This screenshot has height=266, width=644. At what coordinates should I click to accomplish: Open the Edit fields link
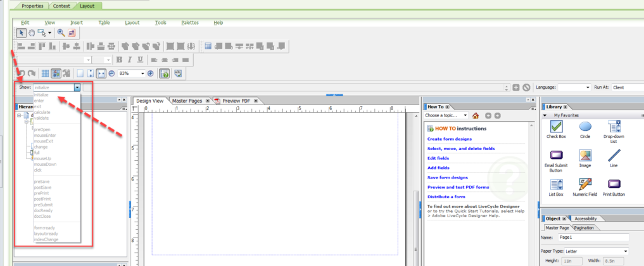click(x=438, y=158)
